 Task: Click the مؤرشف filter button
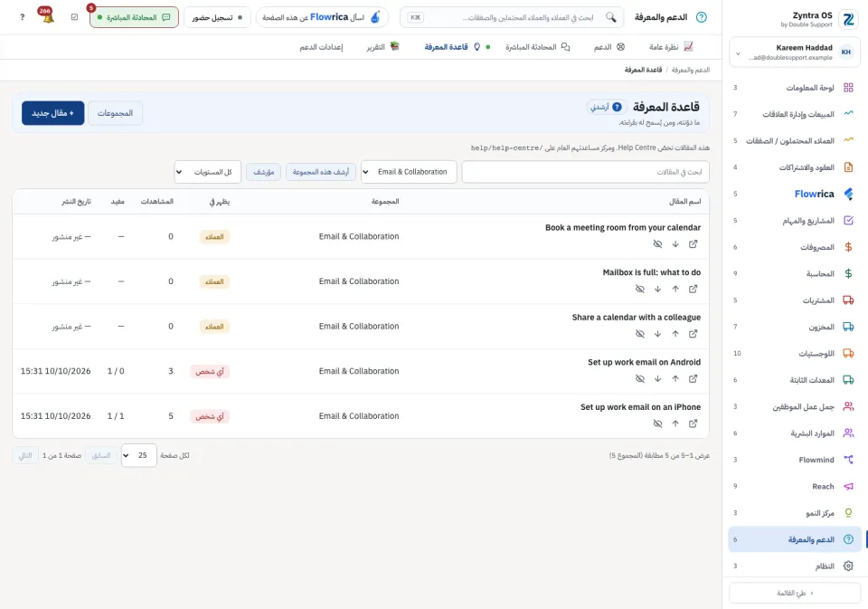point(263,172)
